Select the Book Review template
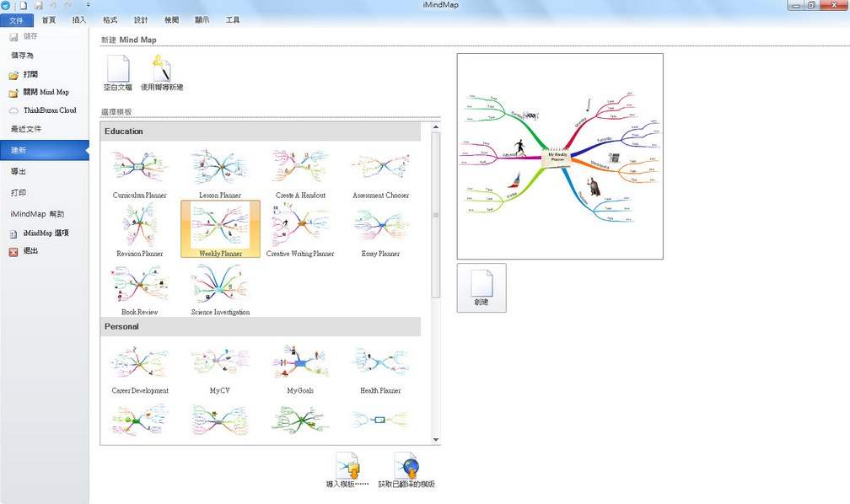 click(x=140, y=289)
